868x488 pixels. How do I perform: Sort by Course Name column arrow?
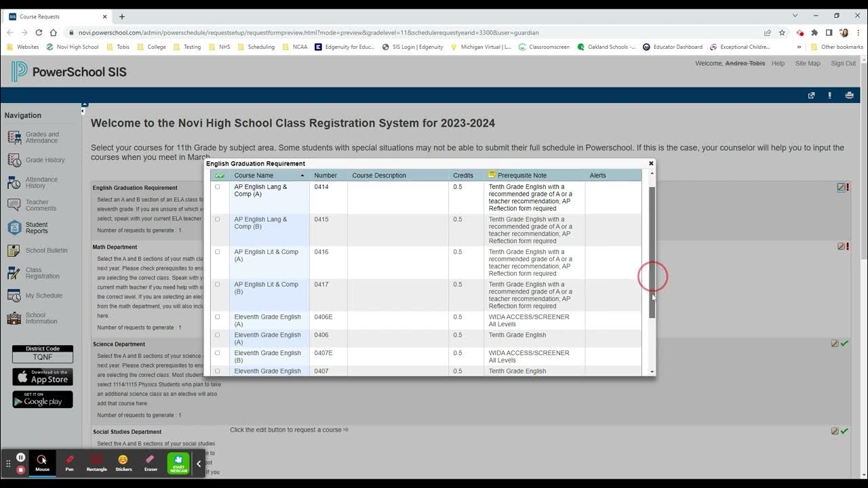coord(302,176)
